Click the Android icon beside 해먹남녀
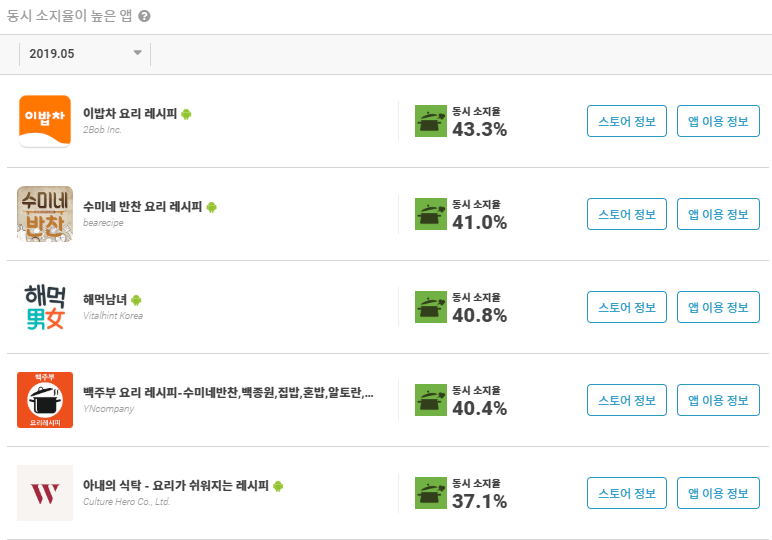 (x=136, y=300)
